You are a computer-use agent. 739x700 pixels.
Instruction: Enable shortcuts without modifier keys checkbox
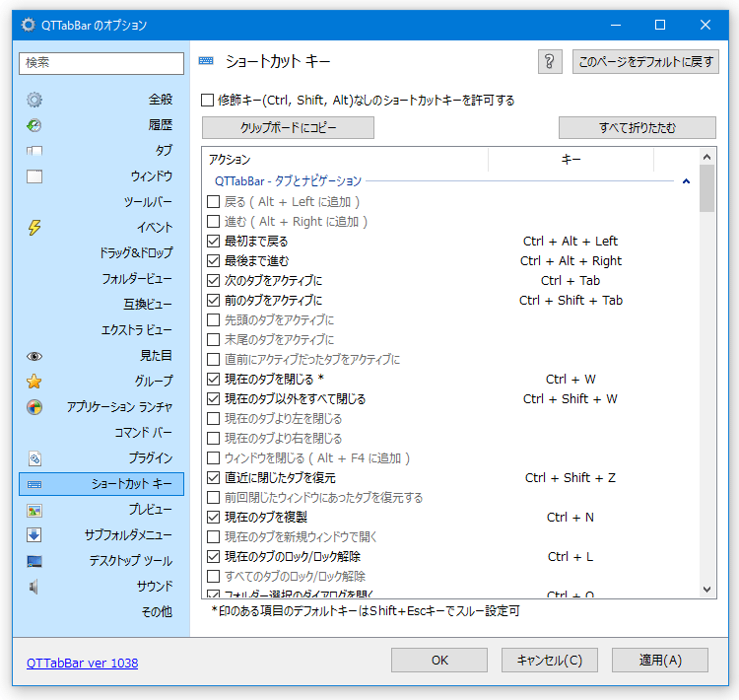click(207, 100)
